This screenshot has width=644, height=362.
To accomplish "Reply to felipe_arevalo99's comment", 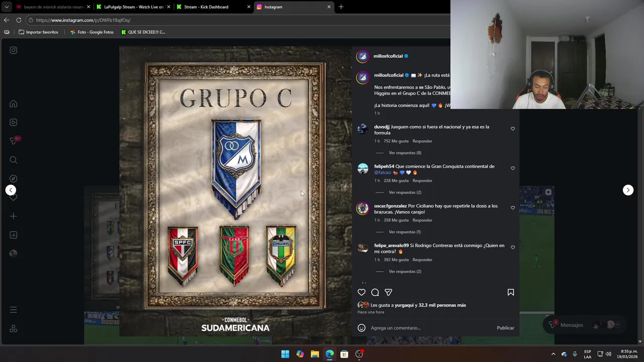I will (x=422, y=260).
